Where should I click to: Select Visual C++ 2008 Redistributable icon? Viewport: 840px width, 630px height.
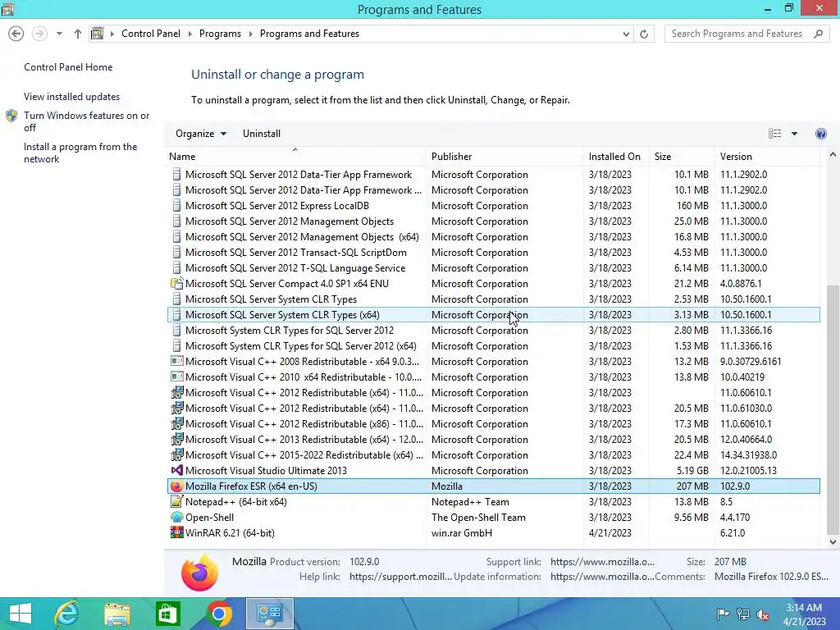[x=176, y=362]
